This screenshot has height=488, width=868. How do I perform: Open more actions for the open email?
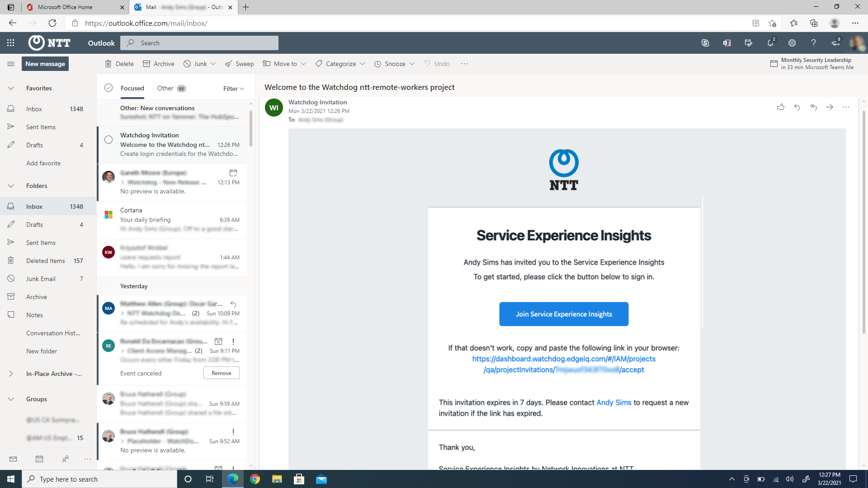pos(846,107)
